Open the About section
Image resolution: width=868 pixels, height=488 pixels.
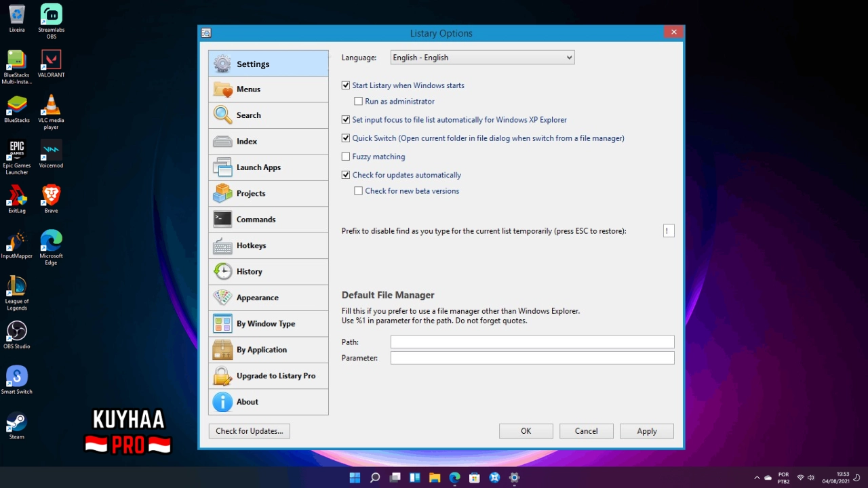pyautogui.click(x=269, y=402)
